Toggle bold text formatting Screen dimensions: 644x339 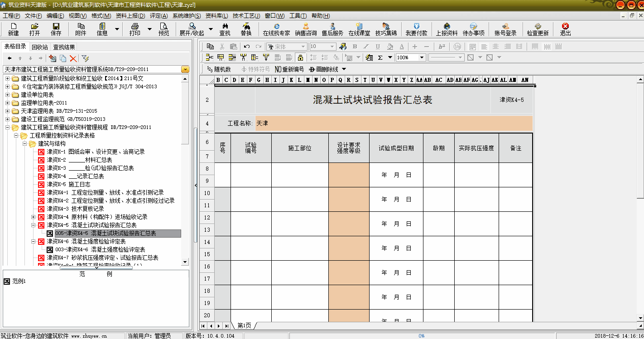tap(355, 47)
